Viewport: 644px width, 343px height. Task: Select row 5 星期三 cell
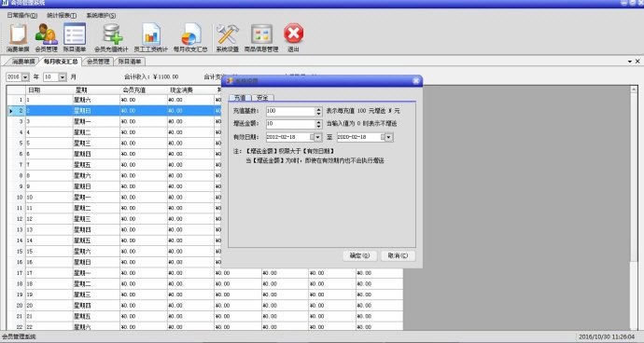tap(96, 144)
